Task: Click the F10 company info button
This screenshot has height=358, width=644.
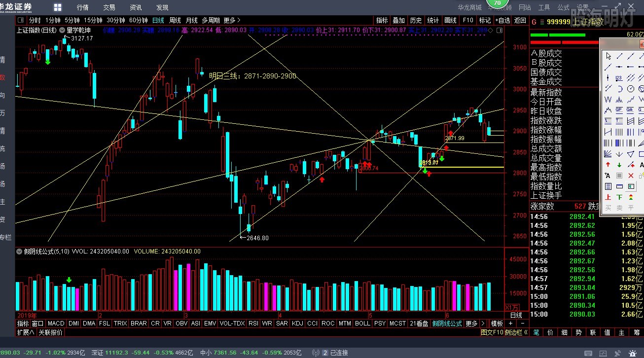Action: pyautogui.click(x=468, y=20)
